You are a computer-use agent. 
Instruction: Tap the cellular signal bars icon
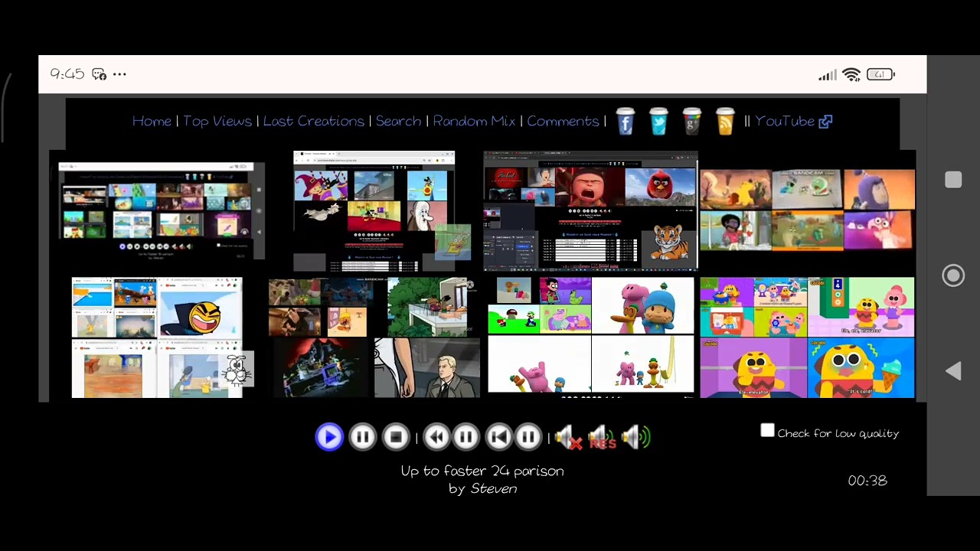tap(827, 75)
